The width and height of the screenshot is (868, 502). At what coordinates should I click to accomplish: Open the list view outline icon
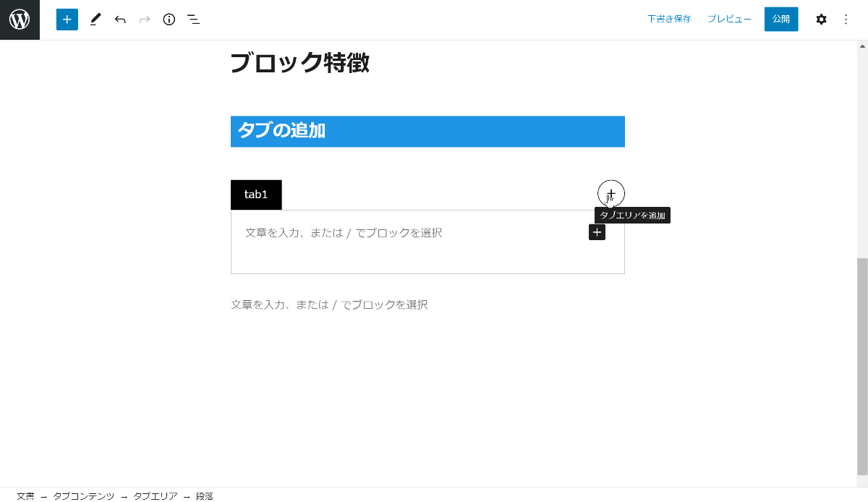193,20
